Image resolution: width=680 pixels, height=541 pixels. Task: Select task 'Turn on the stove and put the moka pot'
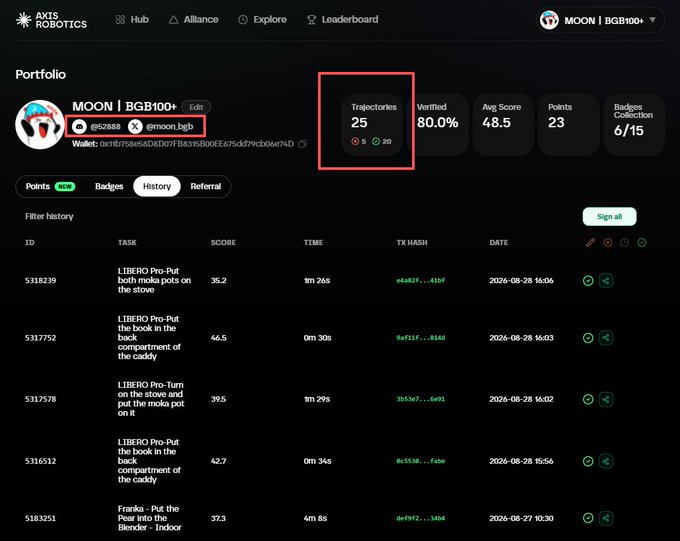point(151,399)
